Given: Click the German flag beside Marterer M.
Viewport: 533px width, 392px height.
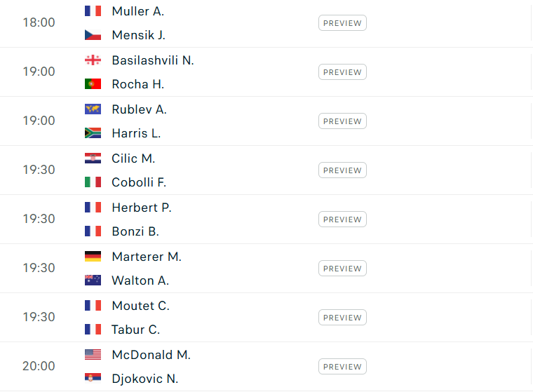Looking at the screenshot, I should pos(93,257).
